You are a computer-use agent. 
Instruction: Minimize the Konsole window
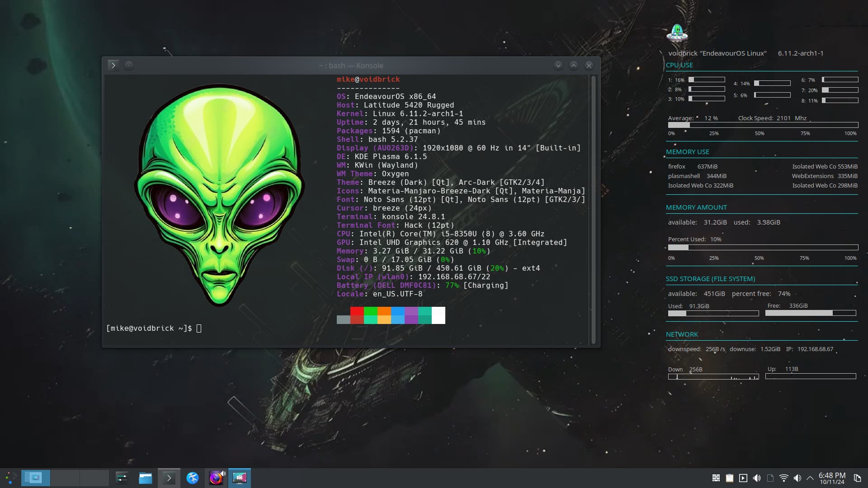tap(558, 66)
